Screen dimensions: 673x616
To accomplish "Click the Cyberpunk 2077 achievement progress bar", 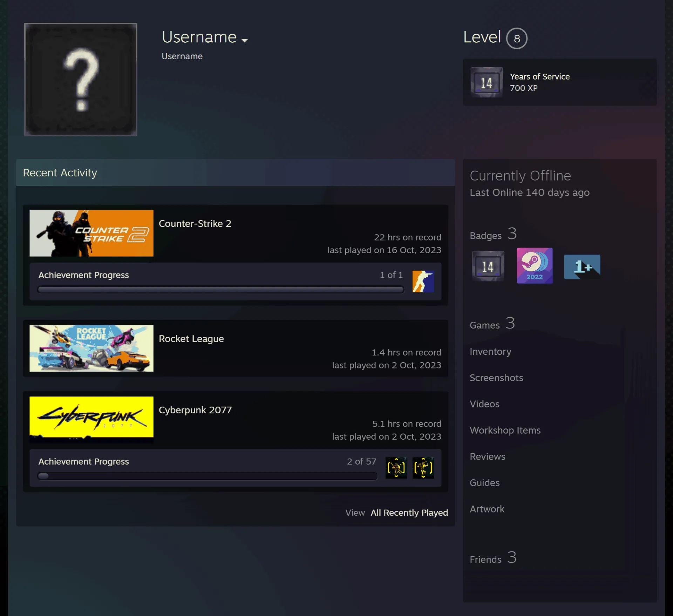I will pos(208,476).
